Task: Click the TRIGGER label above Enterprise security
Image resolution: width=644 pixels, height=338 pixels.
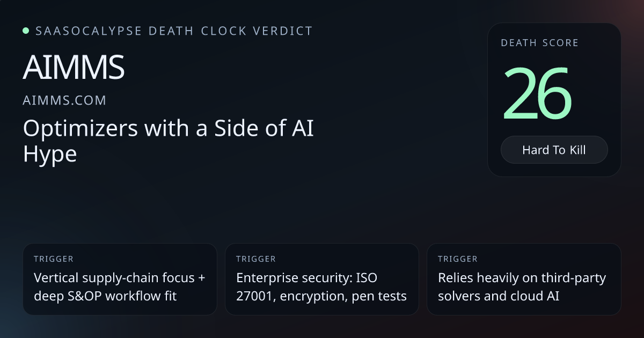Action: coord(256,259)
